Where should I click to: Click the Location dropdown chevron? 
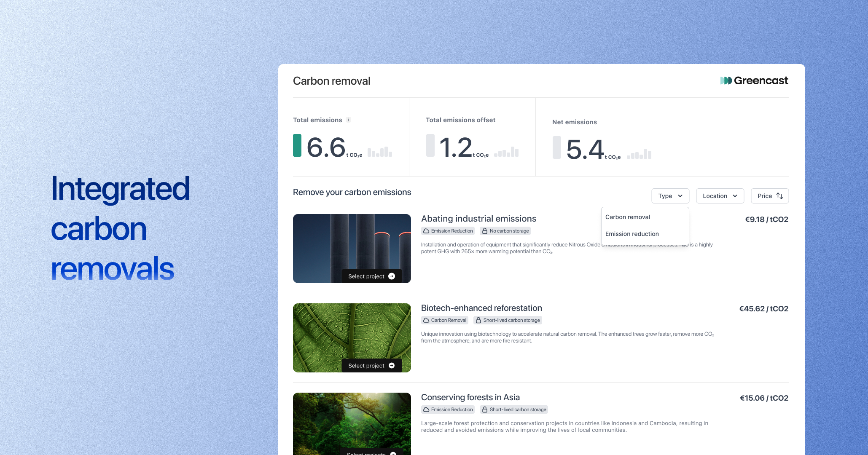coord(735,196)
